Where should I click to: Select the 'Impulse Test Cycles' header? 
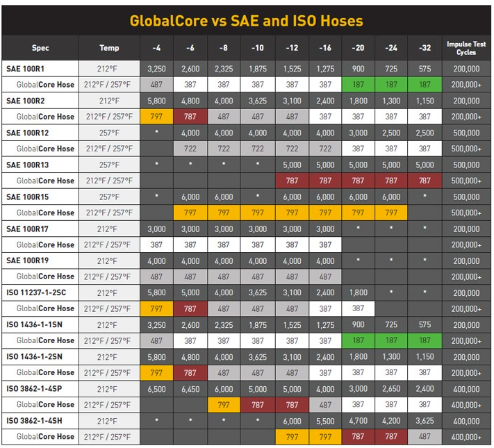(x=466, y=48)
